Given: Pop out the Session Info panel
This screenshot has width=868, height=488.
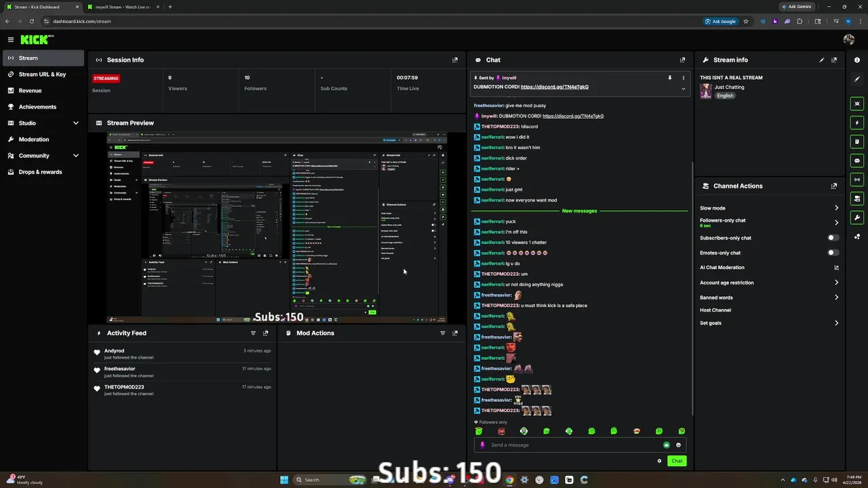Looking at the screenshot, I should tap(455, 60).
